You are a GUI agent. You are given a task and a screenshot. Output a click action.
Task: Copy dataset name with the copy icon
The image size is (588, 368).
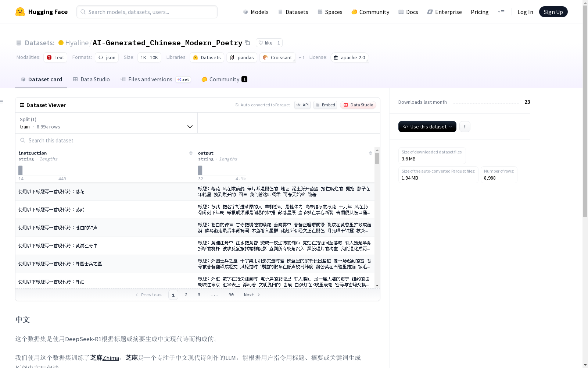[x=248, y=43]
